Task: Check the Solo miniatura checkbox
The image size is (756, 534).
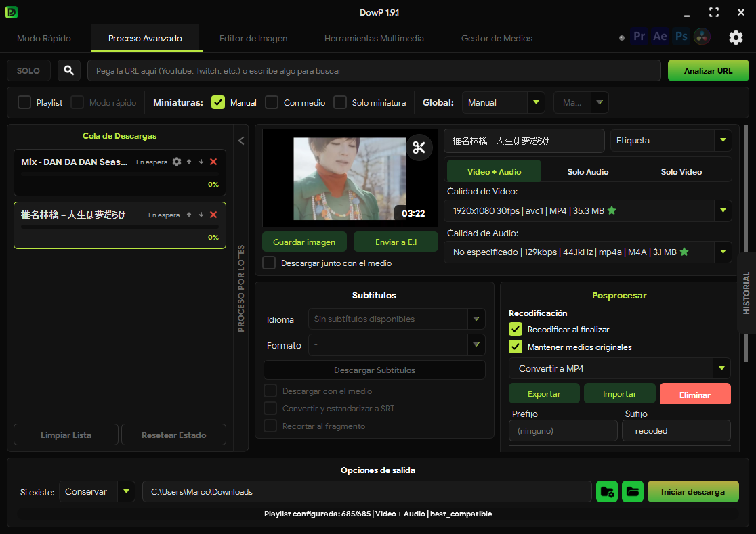Action: click(x=340, y=103)
